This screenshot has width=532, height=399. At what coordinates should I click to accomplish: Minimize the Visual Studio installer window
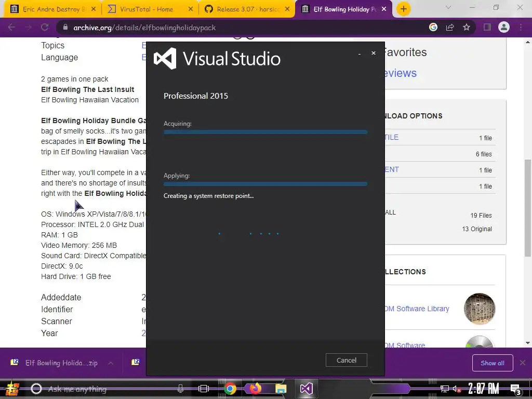coord(360,54)
